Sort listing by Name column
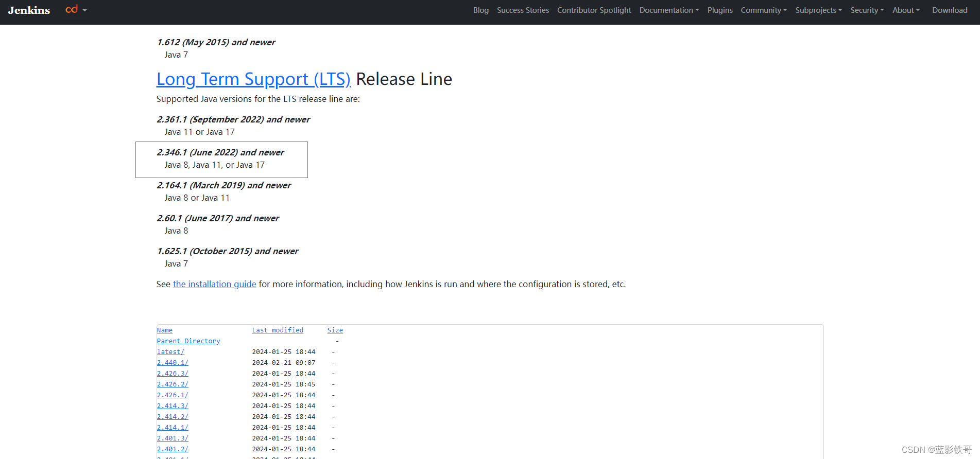This screenshot has height=459, width=980. [x=165, y=330]
